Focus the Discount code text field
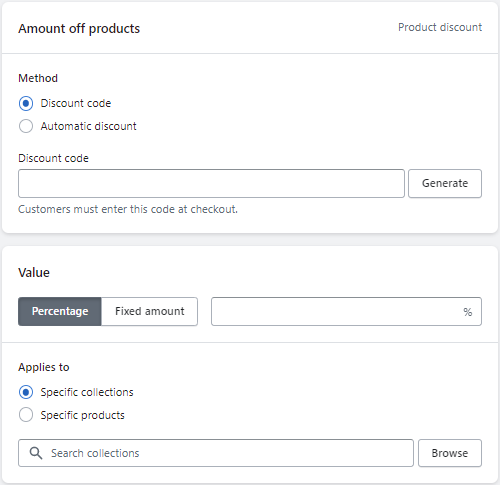The height and width of the screenshot is (485, 500). click(211, 183)
